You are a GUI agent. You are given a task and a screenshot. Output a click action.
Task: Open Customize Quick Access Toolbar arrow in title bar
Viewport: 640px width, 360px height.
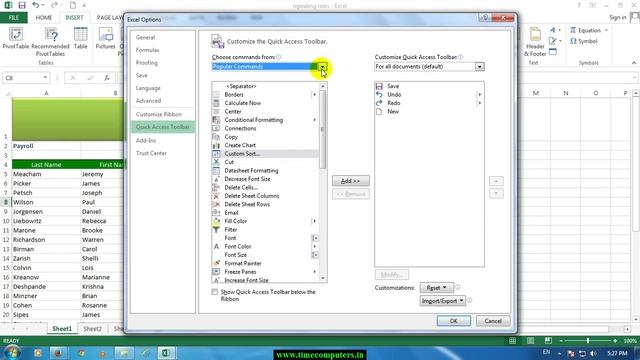point(84,5)
